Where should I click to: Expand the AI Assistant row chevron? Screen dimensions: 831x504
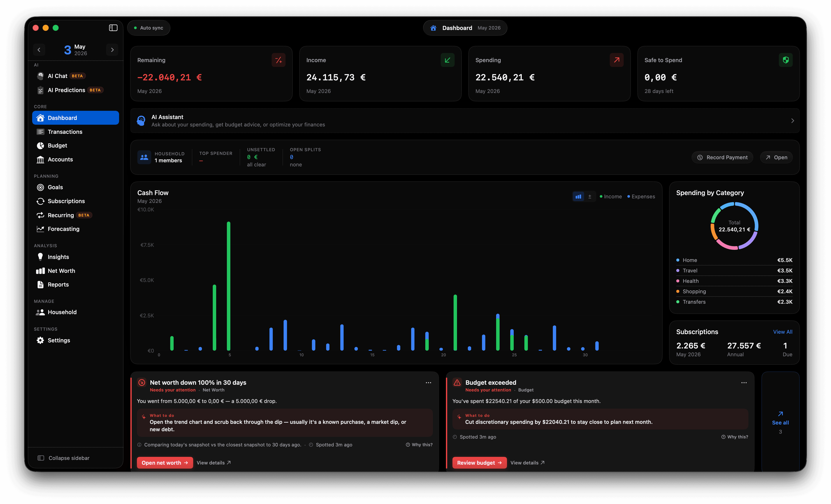[793, 121]
